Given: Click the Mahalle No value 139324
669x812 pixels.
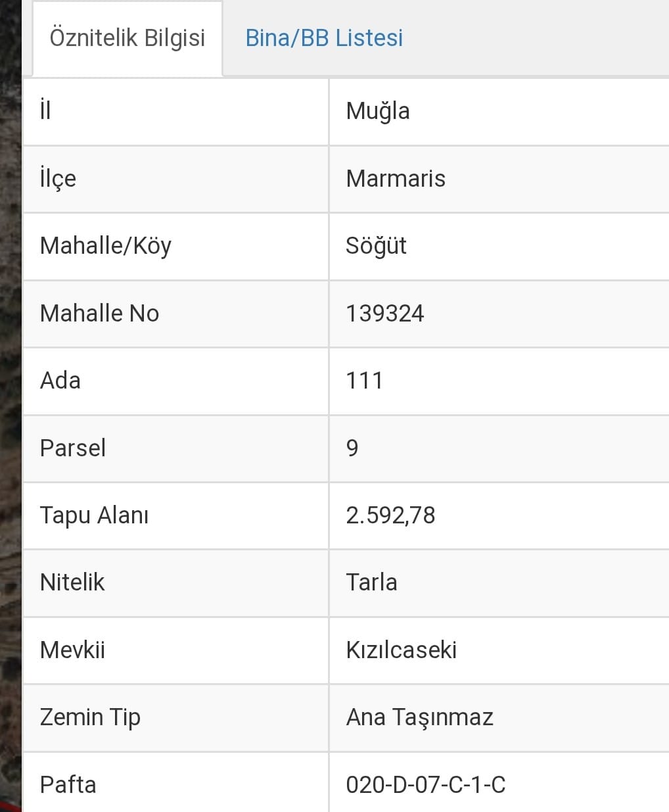Looking at the screenshot, I should click(385, 314).
